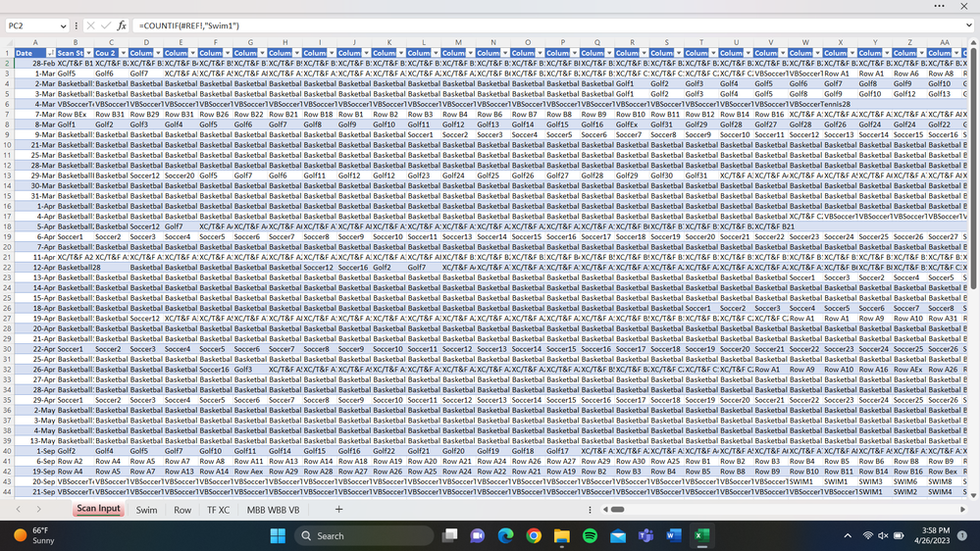The height and width of the screenshot is (551, 980).
Task: Open Microsoft Teams from taskbar
Action: (x=645, y=535)
